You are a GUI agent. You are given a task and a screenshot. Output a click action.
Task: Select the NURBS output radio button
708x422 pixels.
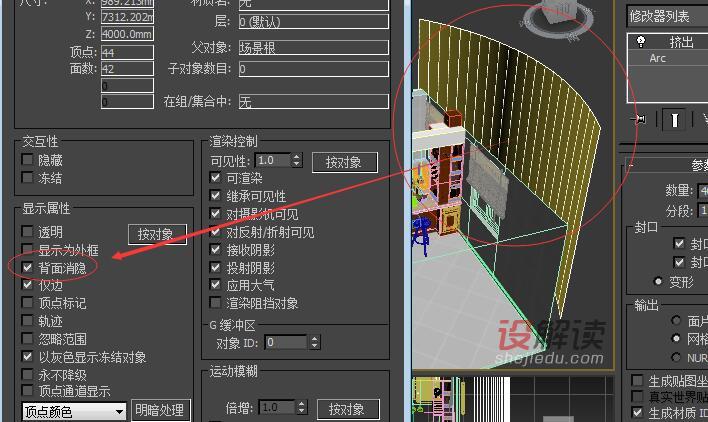coord(675,357)
